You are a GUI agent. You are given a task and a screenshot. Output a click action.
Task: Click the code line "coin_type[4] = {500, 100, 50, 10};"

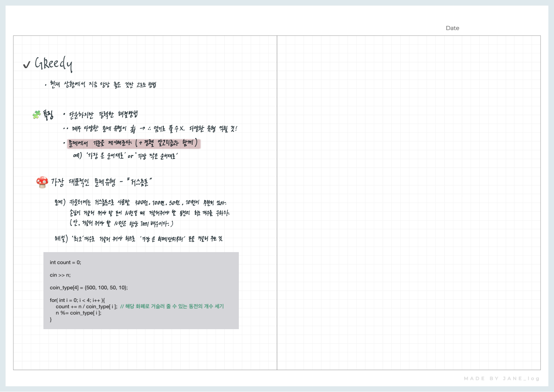point(89,288)
